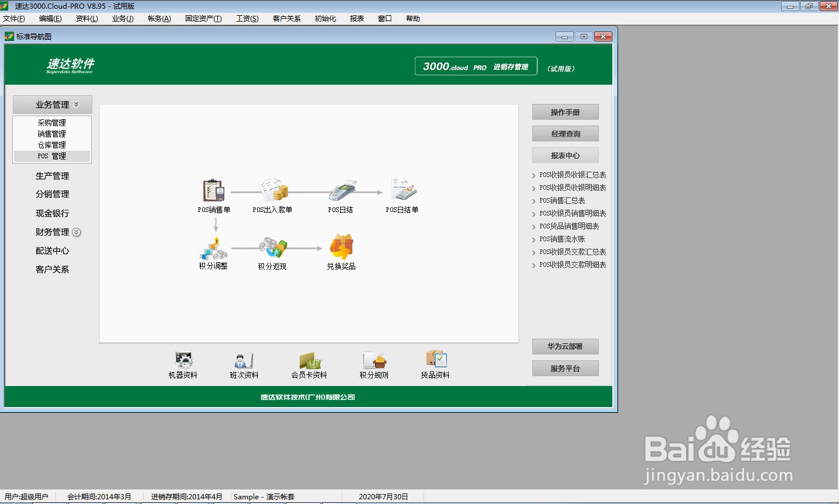This screenshot has width=839, height=504.
Task: Open the POS收银员交款汇总表 report
Action: (573, 252)
